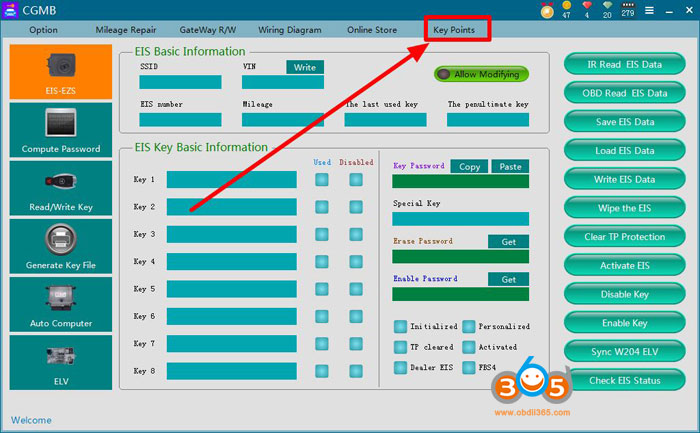Select the Compute Password sidebar icon

click(x=60, y=130)
